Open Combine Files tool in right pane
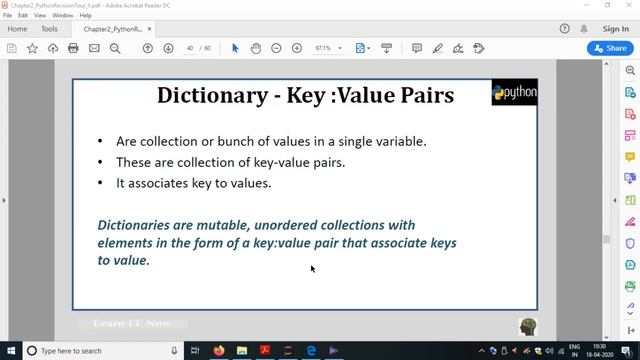640x360 pixels. click(x=630, y=178)
